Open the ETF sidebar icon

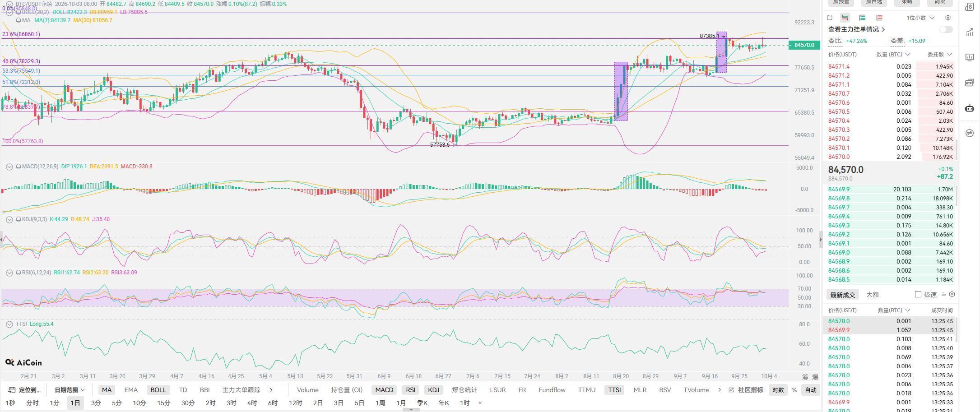click(969, 83)
